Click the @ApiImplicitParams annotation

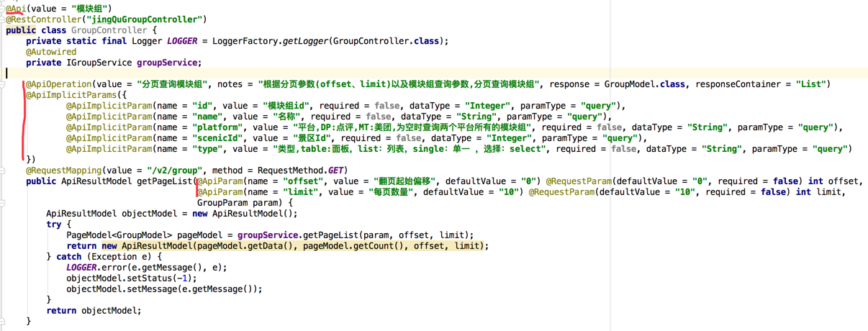72,95
